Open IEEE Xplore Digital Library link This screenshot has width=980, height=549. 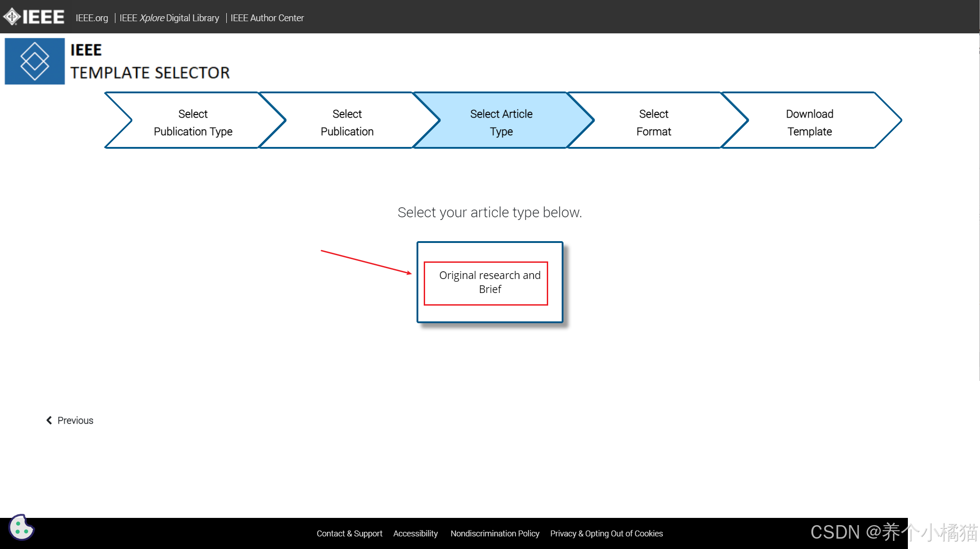coord(169,18)
